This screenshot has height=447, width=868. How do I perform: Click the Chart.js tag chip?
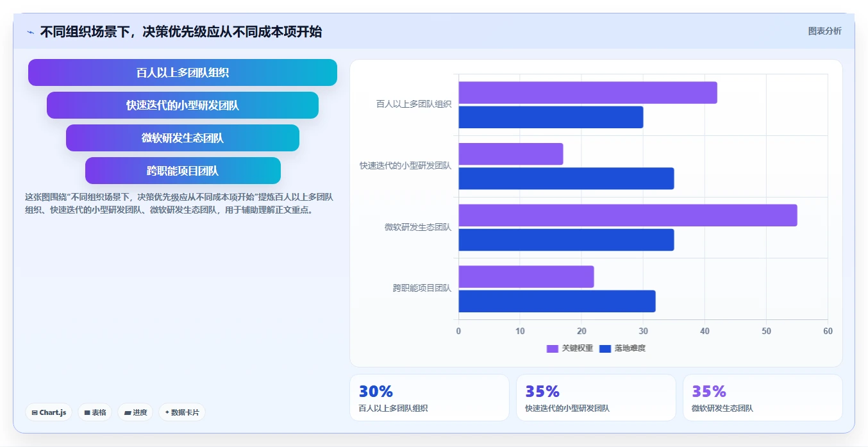pos(49,412)
